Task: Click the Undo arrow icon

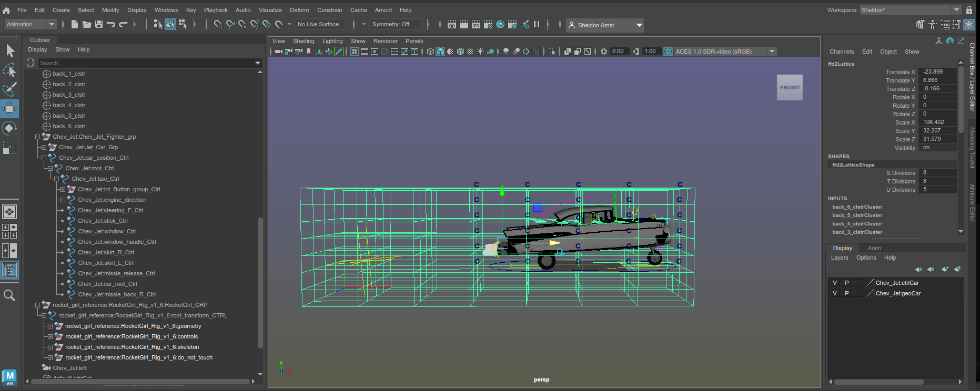Action: [110, 24]
